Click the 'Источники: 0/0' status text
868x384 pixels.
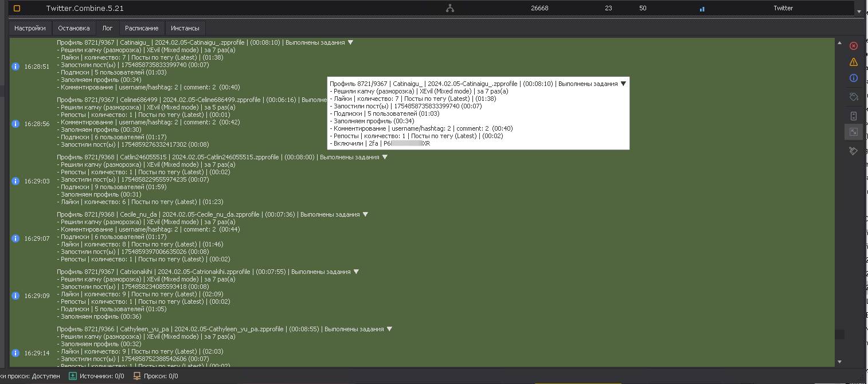point(102,377)
